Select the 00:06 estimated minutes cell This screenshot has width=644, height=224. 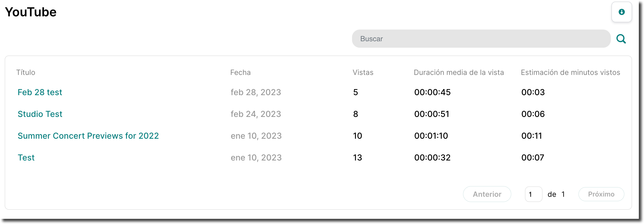(x=533, y=114)
